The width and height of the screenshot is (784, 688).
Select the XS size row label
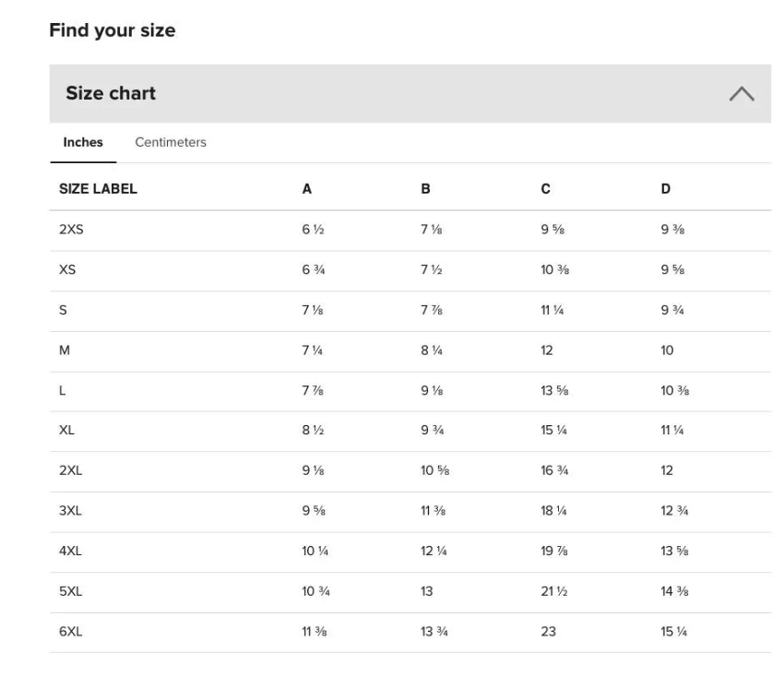(x=67, y=270)
